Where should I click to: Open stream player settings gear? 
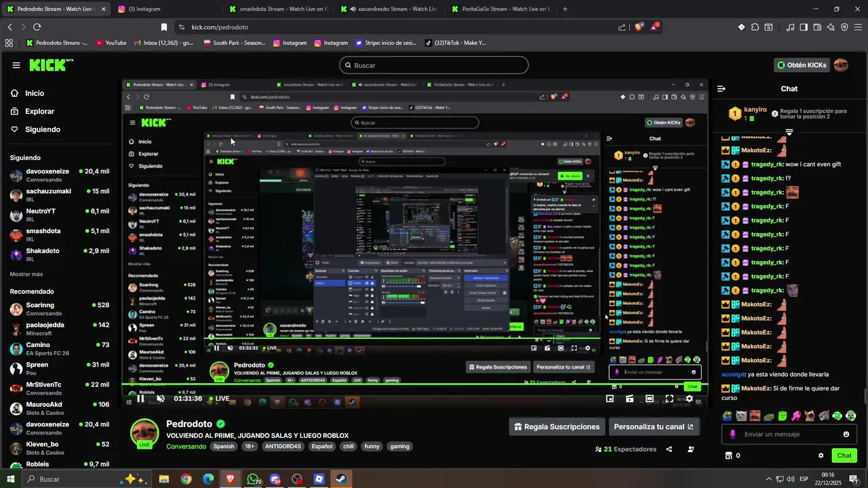[x=690, y=399]
